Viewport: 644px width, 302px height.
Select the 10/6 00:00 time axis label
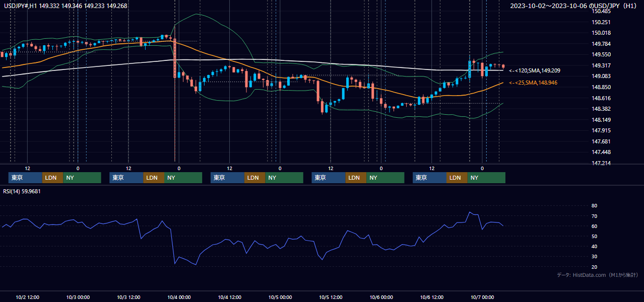click(x=381, y=297)
